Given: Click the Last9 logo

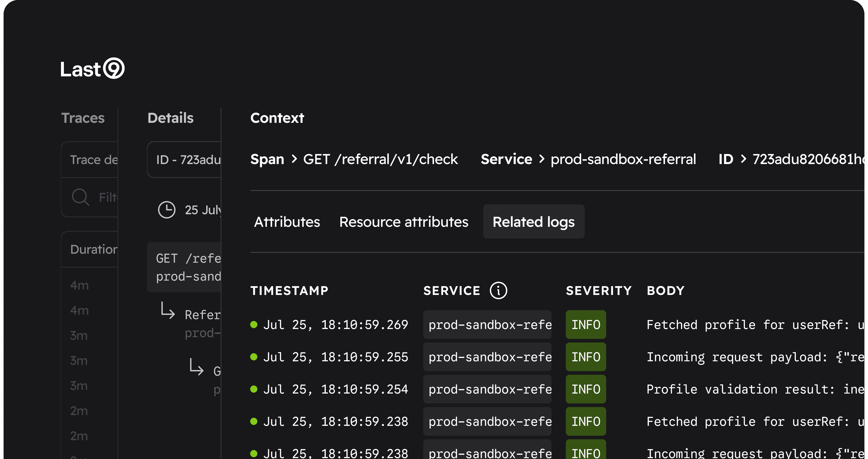Looking at the screenshot, I should [x=92, y=69].
